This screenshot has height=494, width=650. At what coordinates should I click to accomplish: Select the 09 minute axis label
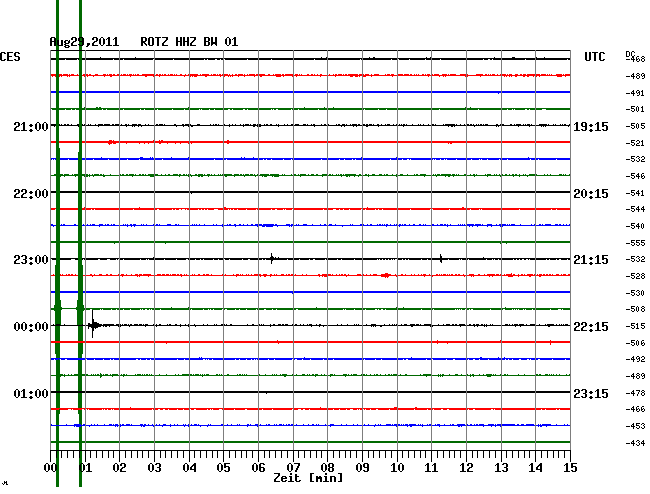click(362, 468)
